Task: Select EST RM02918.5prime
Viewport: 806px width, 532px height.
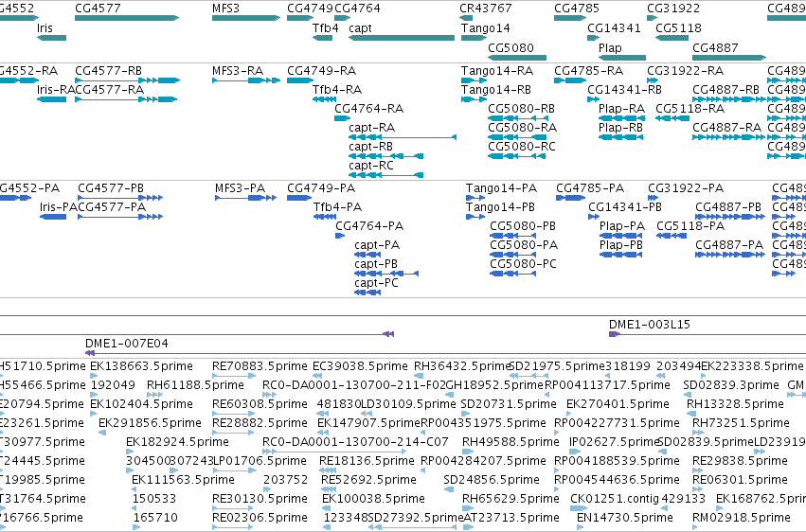Action: tap(742, 518)
